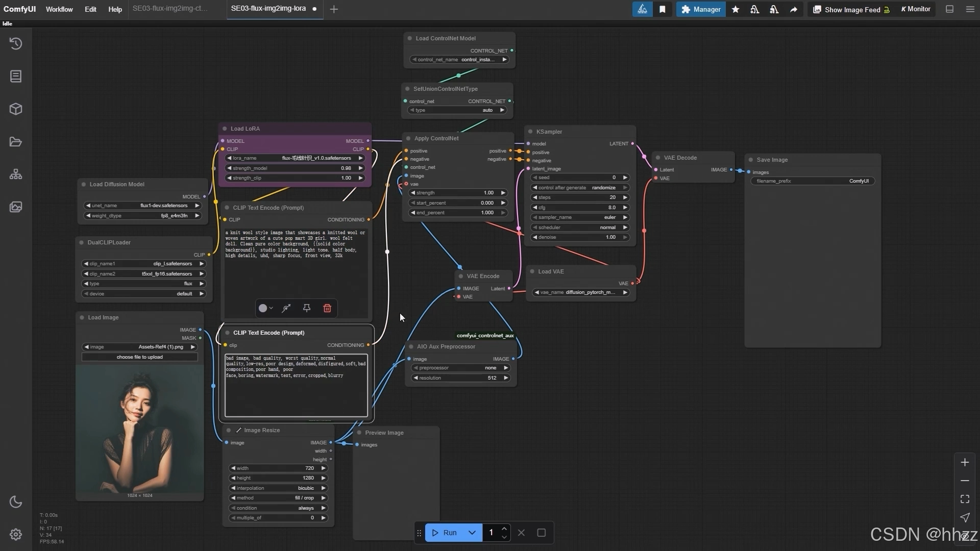The height and width of the screenshot is (551, 980).
Task: Click the negative prompt text box
Action: pos(296,386)
